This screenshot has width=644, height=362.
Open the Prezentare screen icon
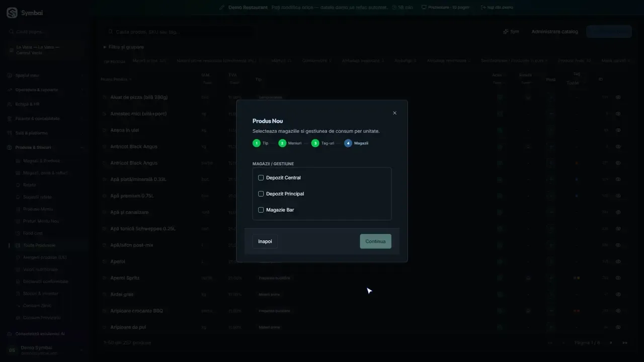tap(424, 8)
